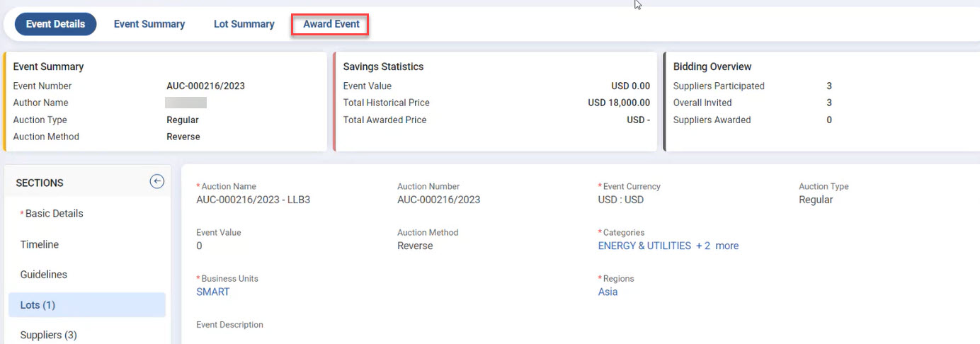The image size is (980, 344).
Task: Open the Basic Details section
Action: [54, 214]
